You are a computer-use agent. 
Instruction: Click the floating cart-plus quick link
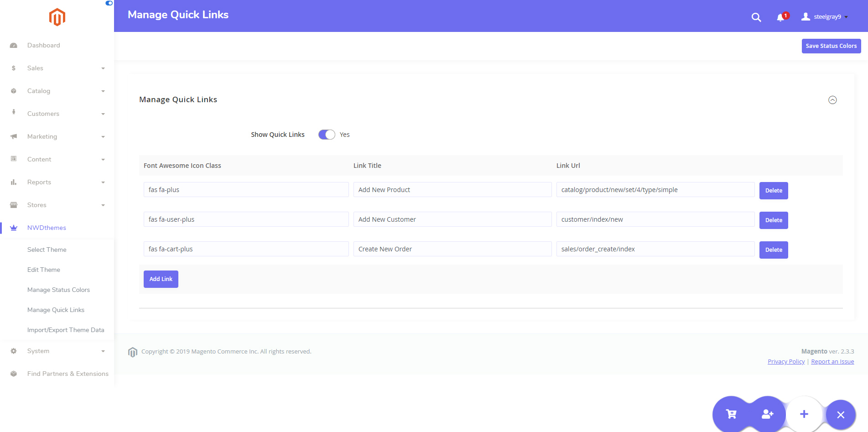pos(731,414)
